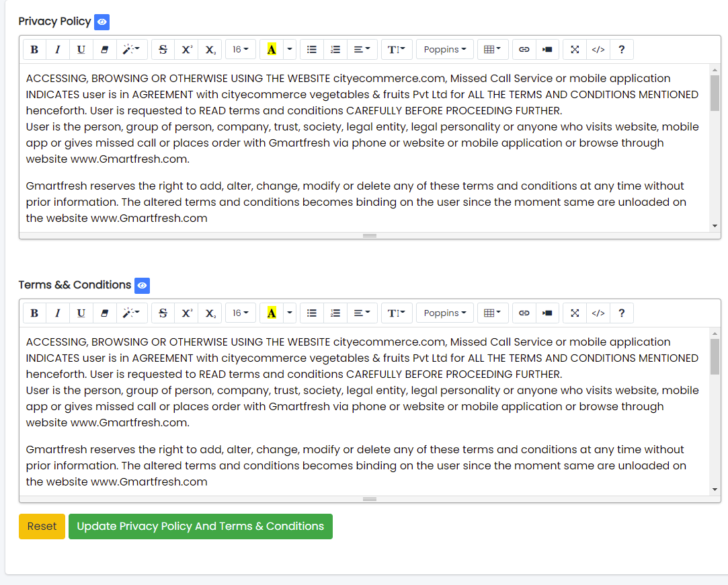Image resolution: width=728 pixels, height=585 pixels.
Task: Open Poppins font dropdown in Terms & Conditions
Action: (445, 313)
